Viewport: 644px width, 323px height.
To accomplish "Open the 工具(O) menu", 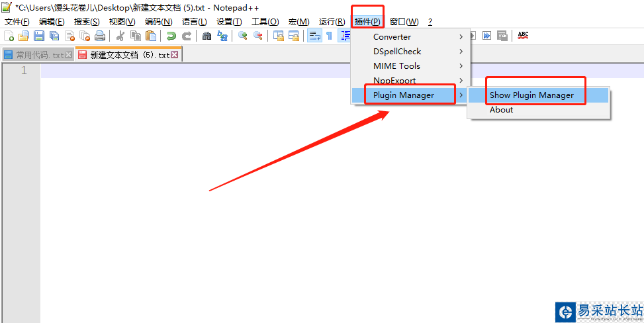I will tap(265, 22).
